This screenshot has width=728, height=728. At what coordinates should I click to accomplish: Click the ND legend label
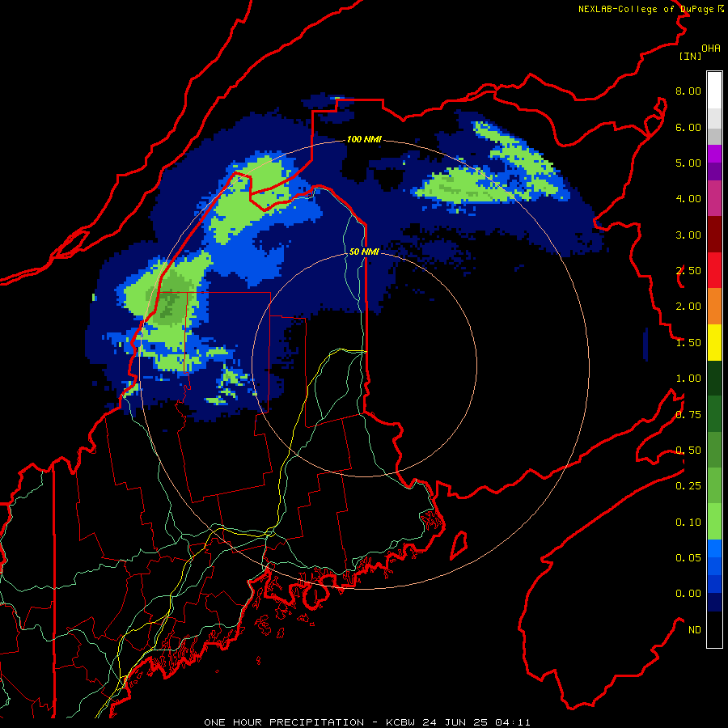pos(695,630)
